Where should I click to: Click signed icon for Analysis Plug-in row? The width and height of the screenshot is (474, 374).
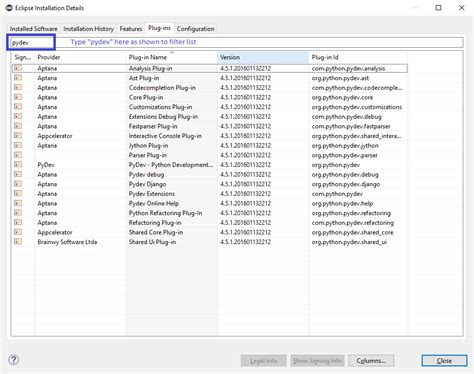coord(18,68)
